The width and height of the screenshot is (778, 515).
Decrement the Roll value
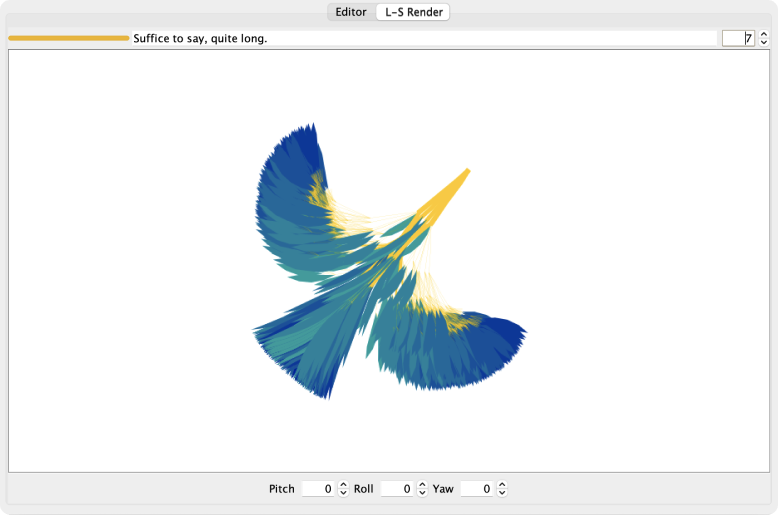coord(422,493)
